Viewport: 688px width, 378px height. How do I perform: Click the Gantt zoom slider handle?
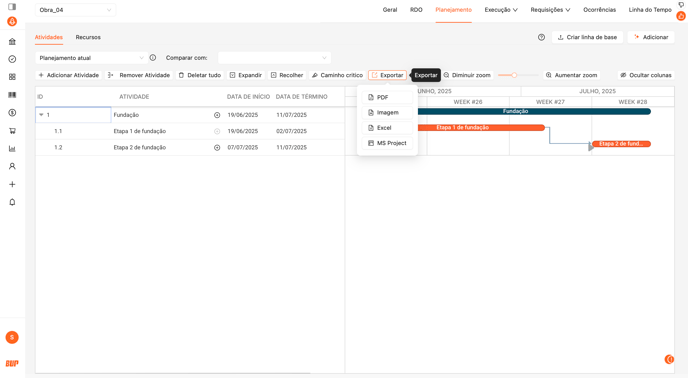click(x=514, y=75)
